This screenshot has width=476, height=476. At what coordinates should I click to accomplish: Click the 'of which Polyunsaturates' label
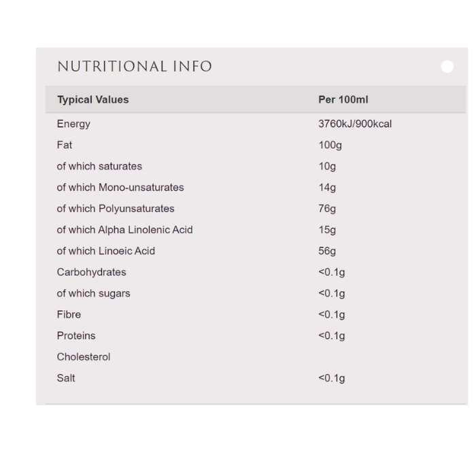click(116, 208)
